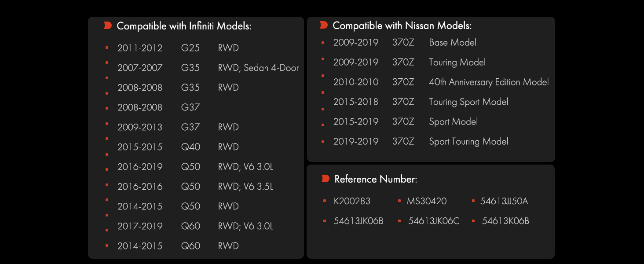
Task: Click the red icon beside Nissan Models heading
Action: coord(324,25)
